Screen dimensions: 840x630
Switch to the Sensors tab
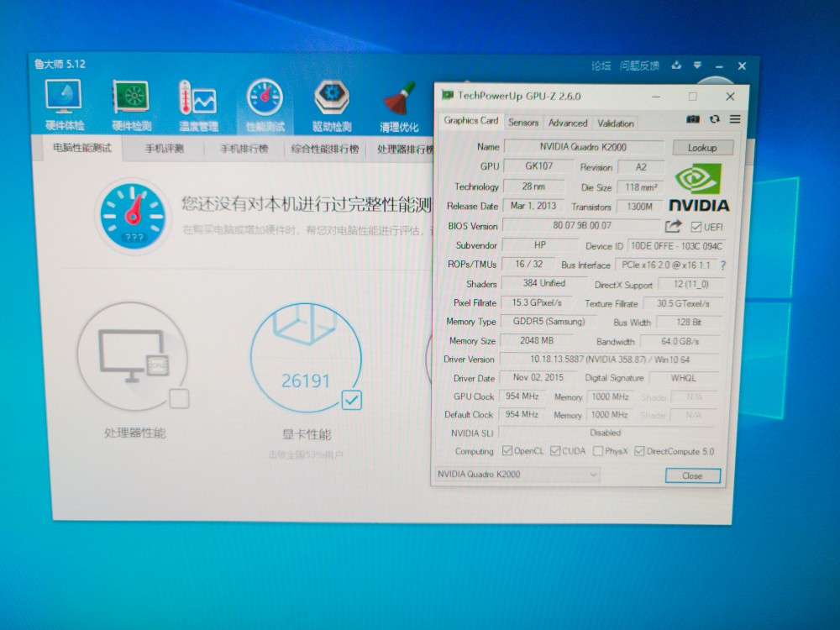(x=522, y=122)
